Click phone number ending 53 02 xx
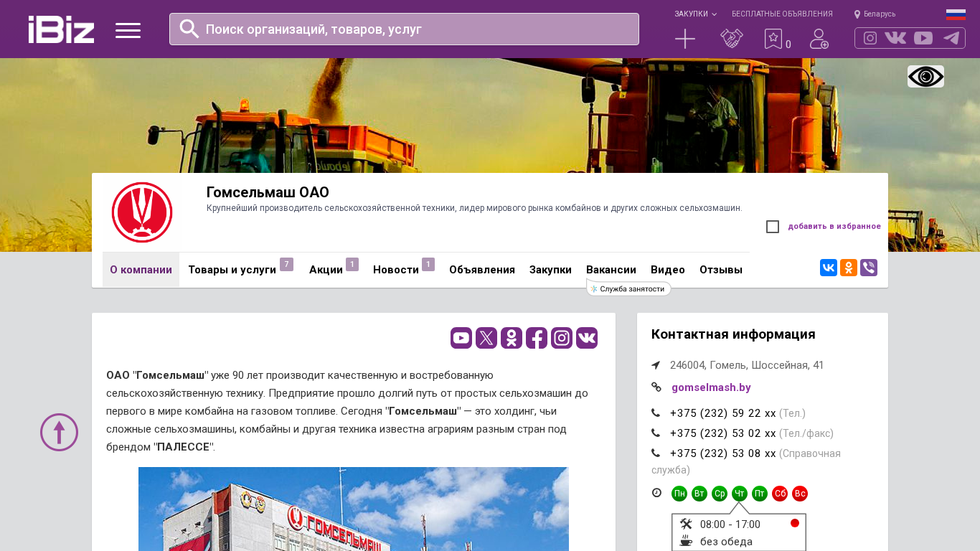Viewport: 980px width, 551px height. (x=723, y=433)
